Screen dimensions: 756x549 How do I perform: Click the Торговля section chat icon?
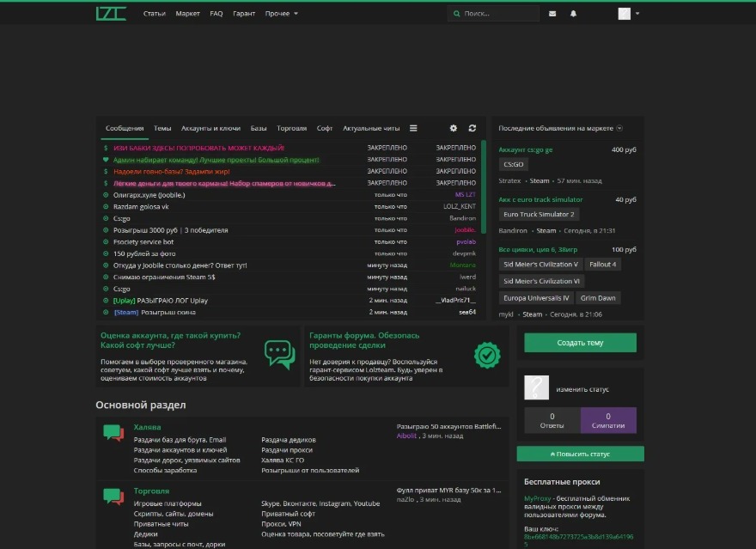tap(113, 497)
